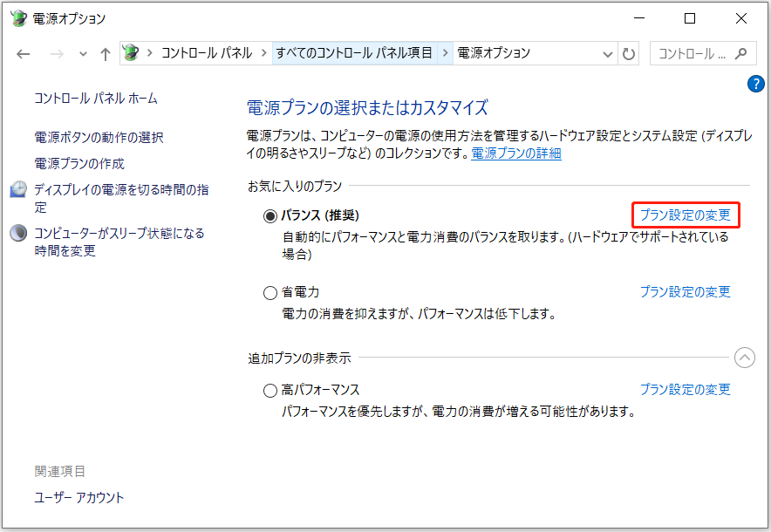This screenshot has width=771, height=532.
Task: Enable the 高パフォーマンス plan
Action: point(270,390)
